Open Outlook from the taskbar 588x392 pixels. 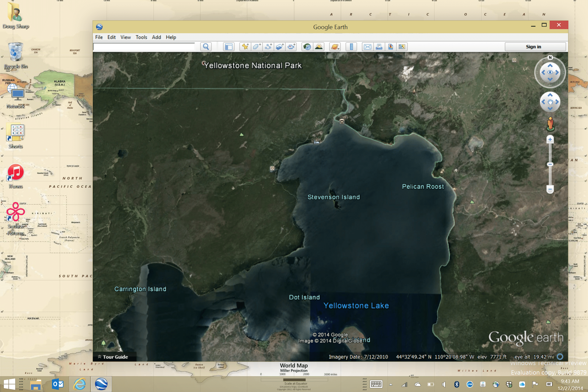coord(58,384)
